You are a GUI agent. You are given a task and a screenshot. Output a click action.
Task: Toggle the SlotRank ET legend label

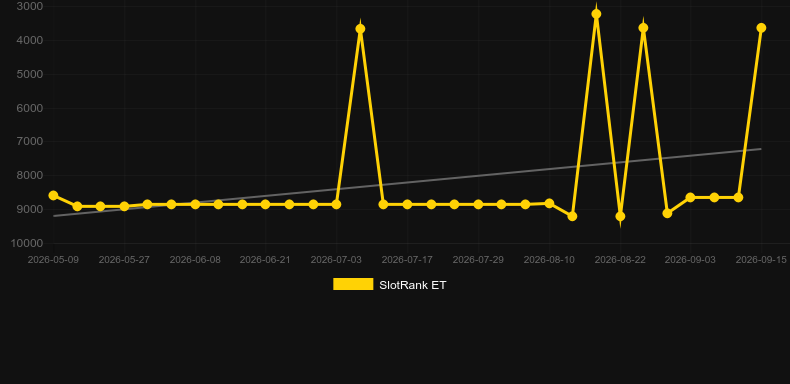[412, 285]
